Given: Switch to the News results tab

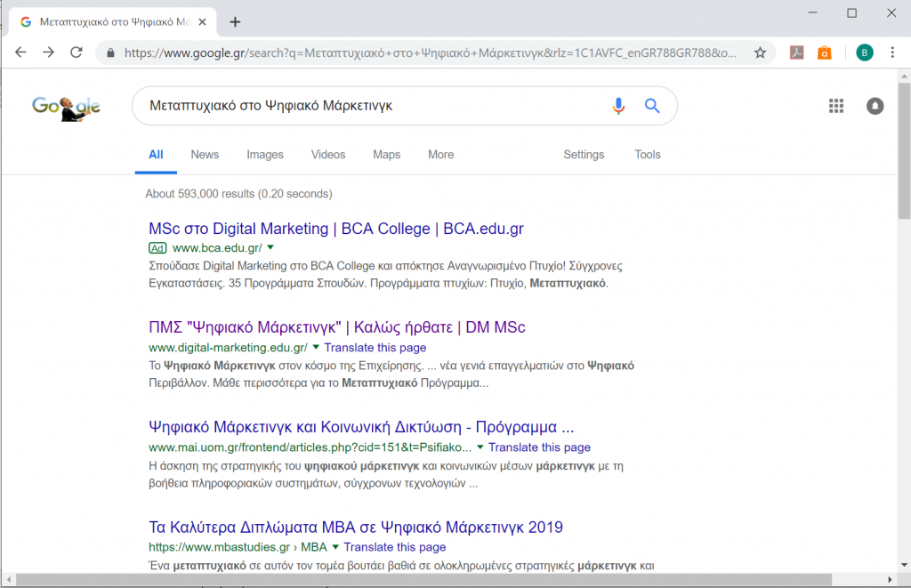Looking at the screenshot, I should click(205, 155).
